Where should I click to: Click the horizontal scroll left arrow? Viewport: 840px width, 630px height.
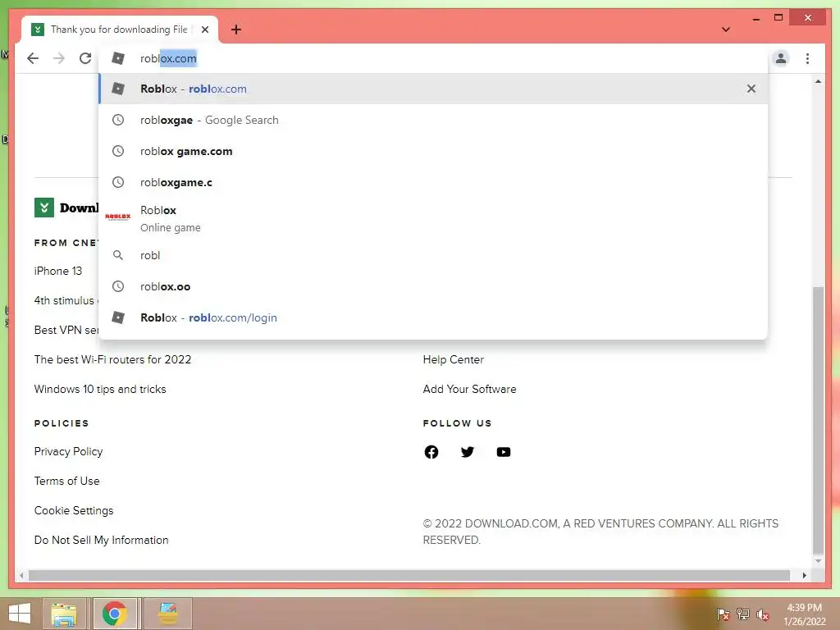pyautogui.click(x=21, y=575)
